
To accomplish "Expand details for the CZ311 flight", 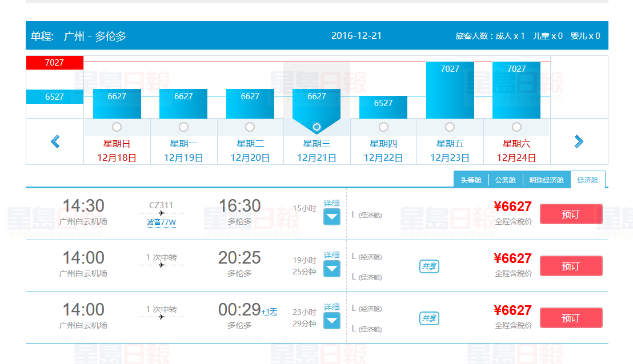I will [x=332, y=217].
